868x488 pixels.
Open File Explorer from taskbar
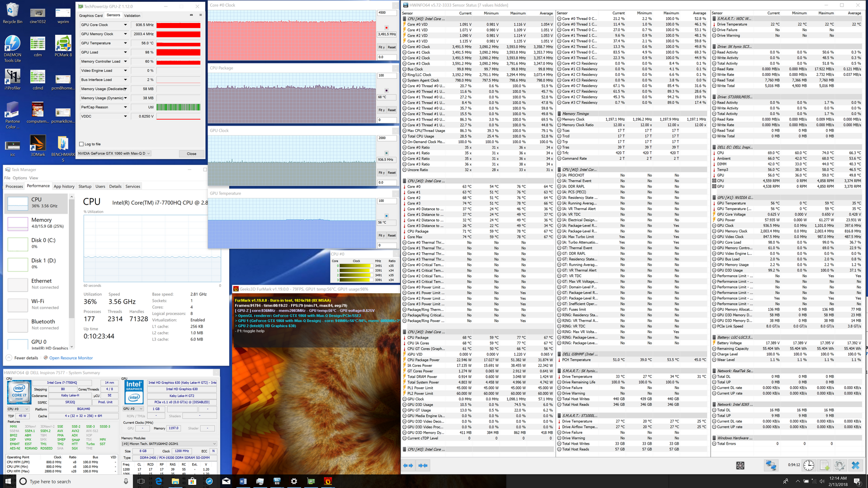point(175,481)
